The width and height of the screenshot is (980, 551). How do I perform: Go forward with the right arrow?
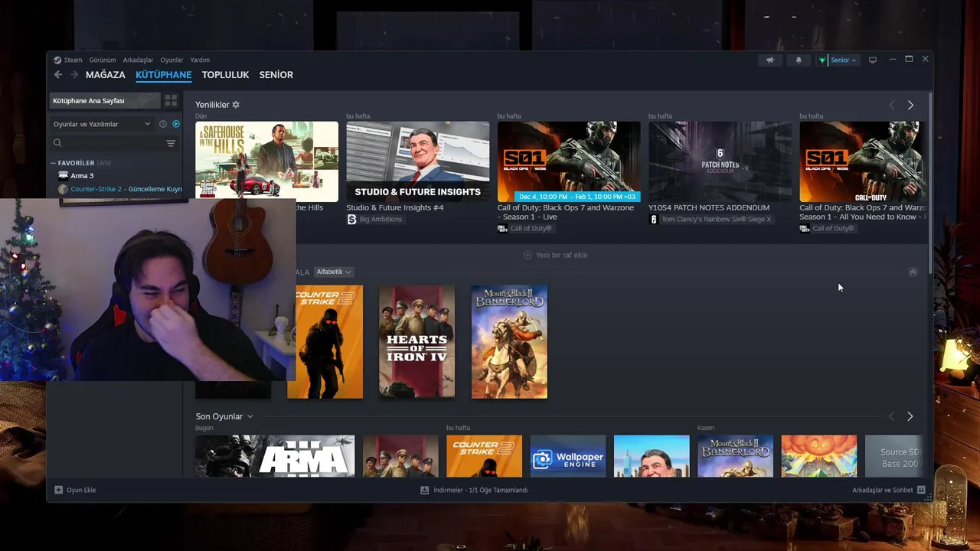tap(74, 74)
